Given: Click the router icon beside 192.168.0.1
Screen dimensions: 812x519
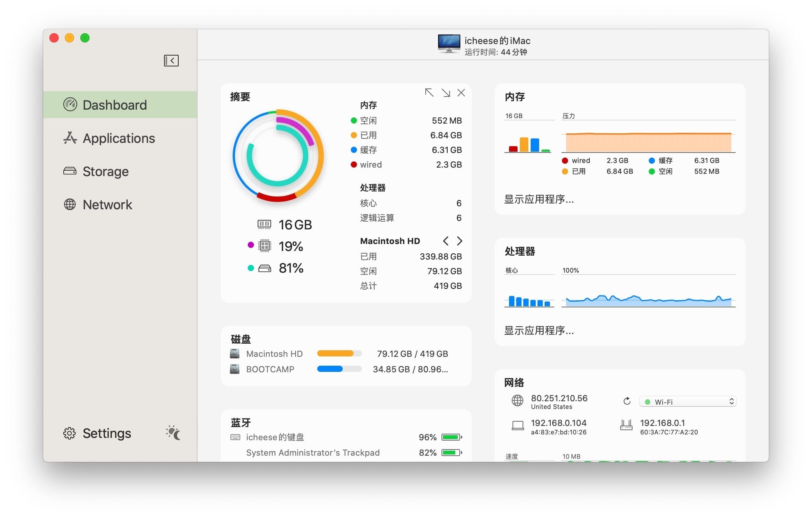Looking at the screenshot, I should 626,426.
